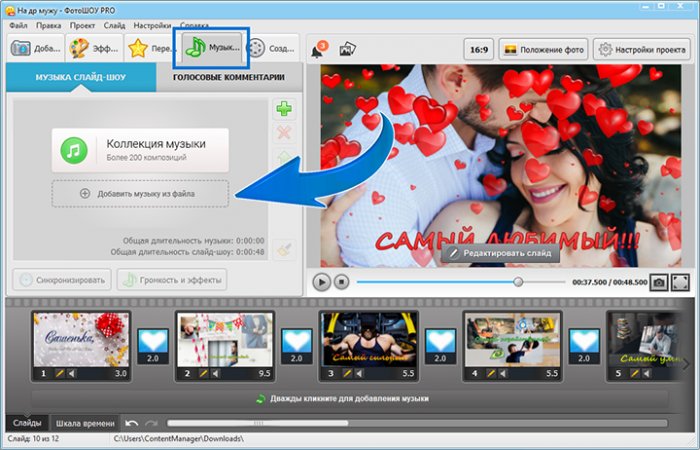Click the pencil edit icon on slide 1
This screenshot has width=700, height=450.
(60, 374)
